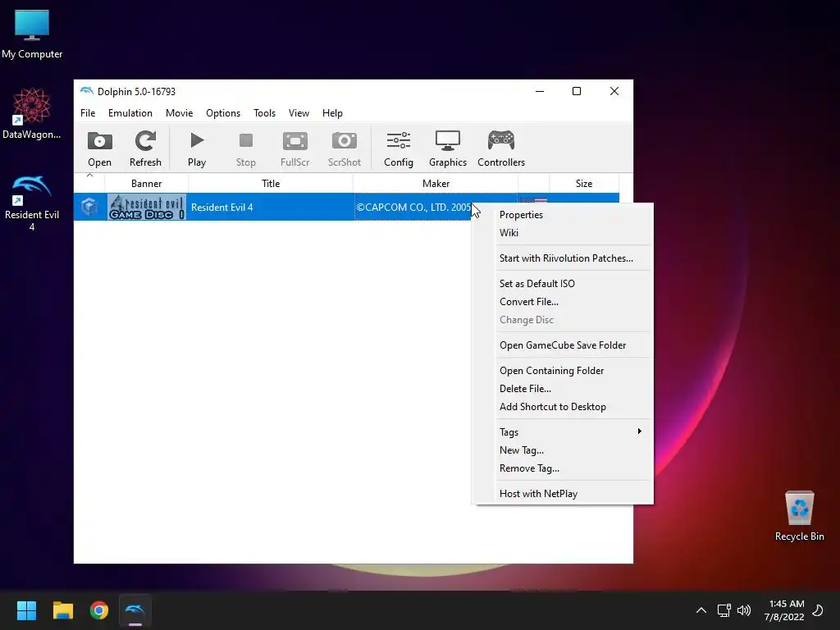The height and width of the screenshot is (630, 840).
Task: Select Open Containing Folder
Action: click(563, 371)
